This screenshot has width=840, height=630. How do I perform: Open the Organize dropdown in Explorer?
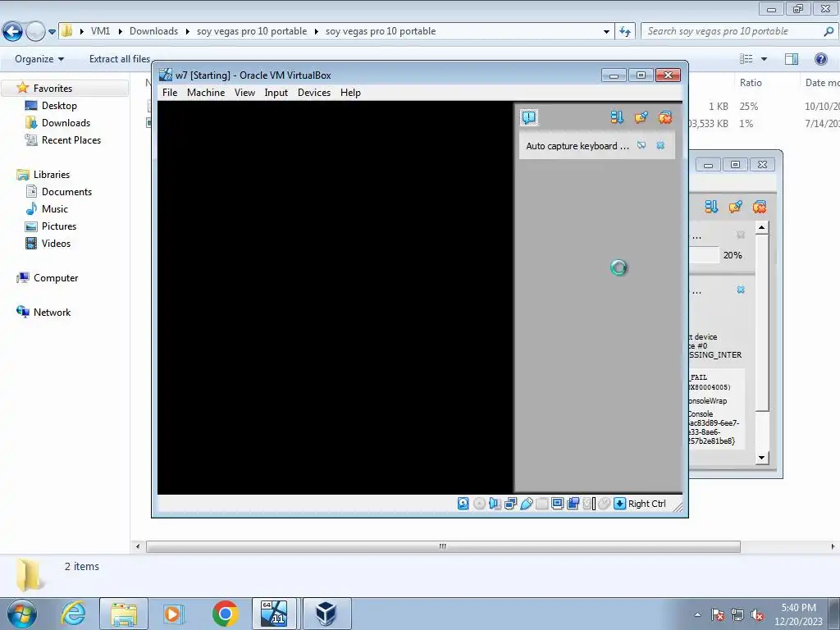[39, 59]
